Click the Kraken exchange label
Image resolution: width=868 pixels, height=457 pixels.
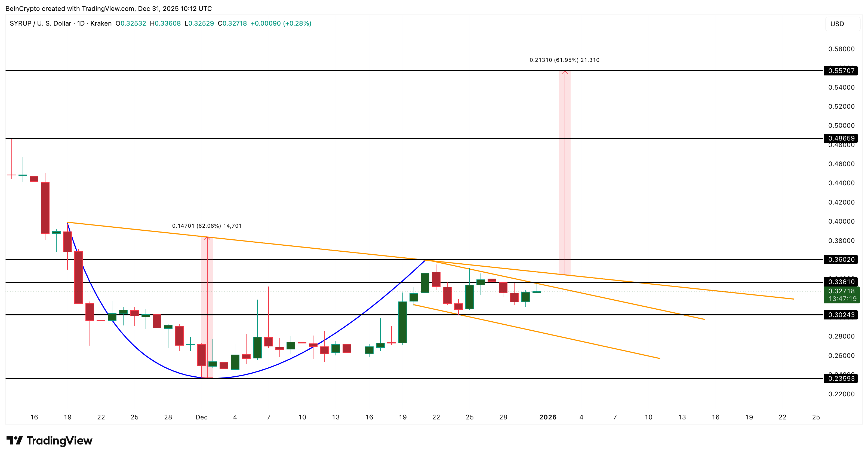click(x=102, y=24)
